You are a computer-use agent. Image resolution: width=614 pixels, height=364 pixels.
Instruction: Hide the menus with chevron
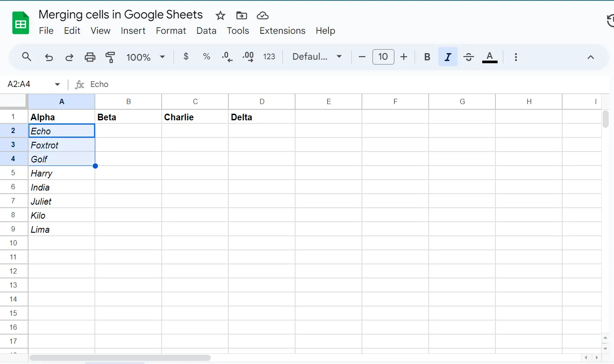(x=591, y=57)
